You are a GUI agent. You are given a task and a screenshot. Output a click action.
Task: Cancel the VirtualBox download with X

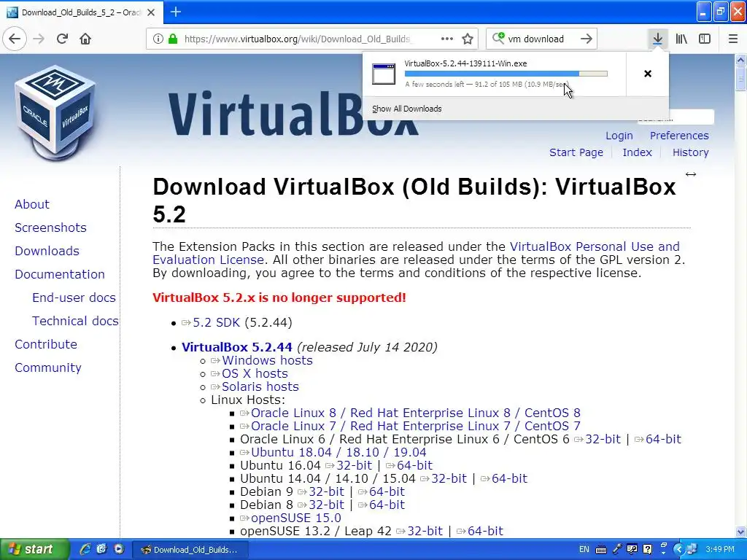648,74
